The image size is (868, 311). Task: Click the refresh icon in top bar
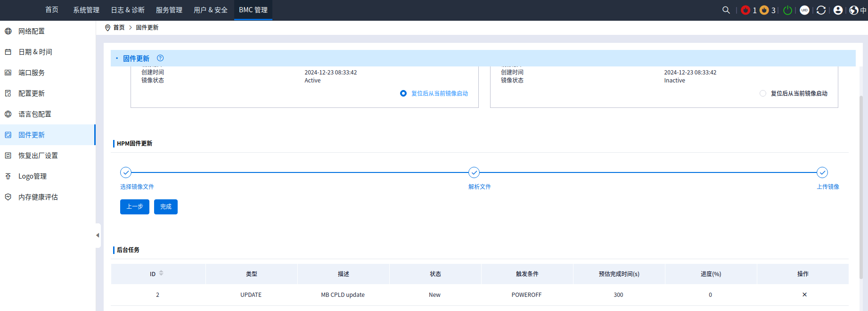tap(821, 10)
